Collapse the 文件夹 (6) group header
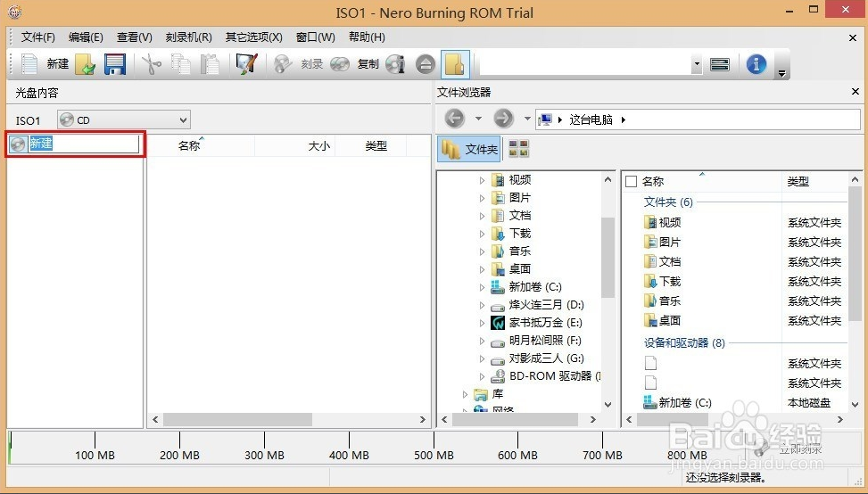868x494 pixels. click(x=668, y=202)
